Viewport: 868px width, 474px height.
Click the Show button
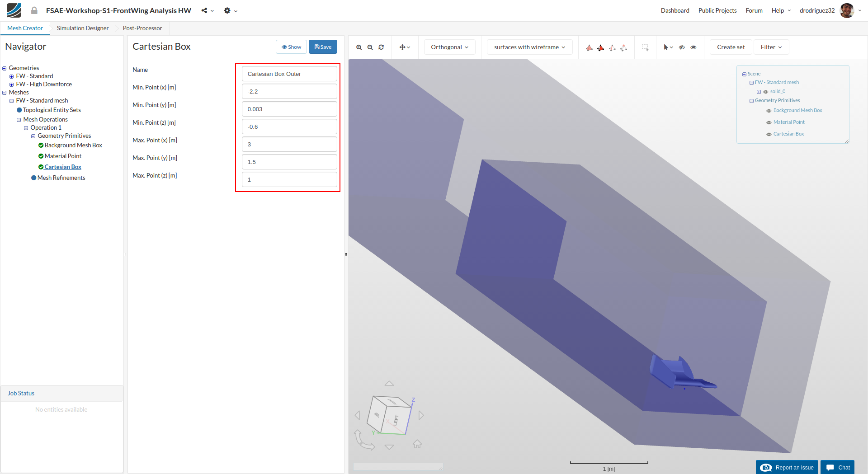[x=291, y=47]
